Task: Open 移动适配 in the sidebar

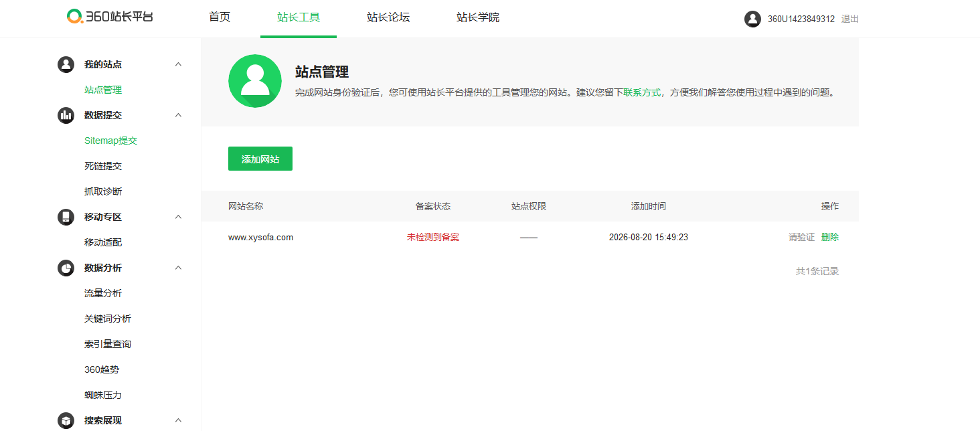Action: (x=103, y=242)
